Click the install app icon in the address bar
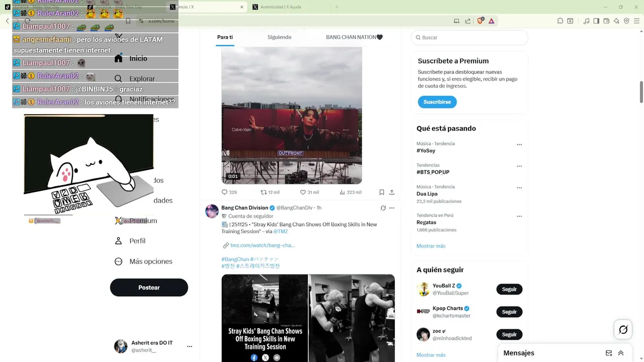The width and height of the screenshot is (644, 362). (x=456, y=21)
